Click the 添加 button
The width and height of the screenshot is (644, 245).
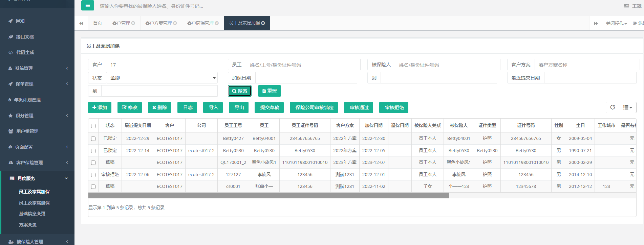click(100, 107)
